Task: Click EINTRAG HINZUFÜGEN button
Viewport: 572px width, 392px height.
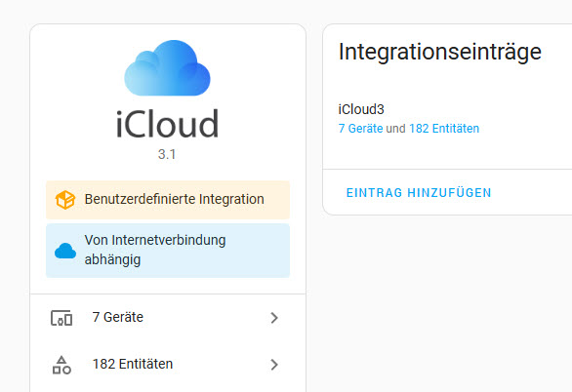Action: click(x=419, y=192)
